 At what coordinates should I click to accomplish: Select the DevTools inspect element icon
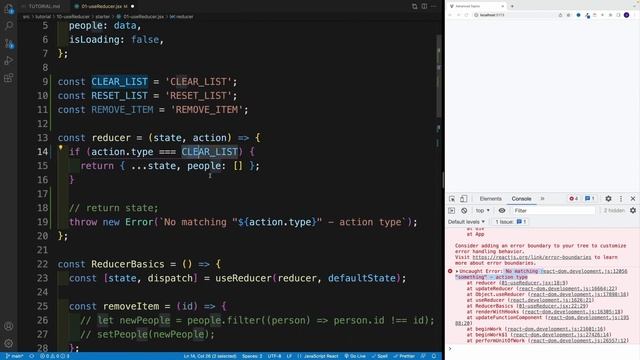pyautogui.click(x=452, y=199)
